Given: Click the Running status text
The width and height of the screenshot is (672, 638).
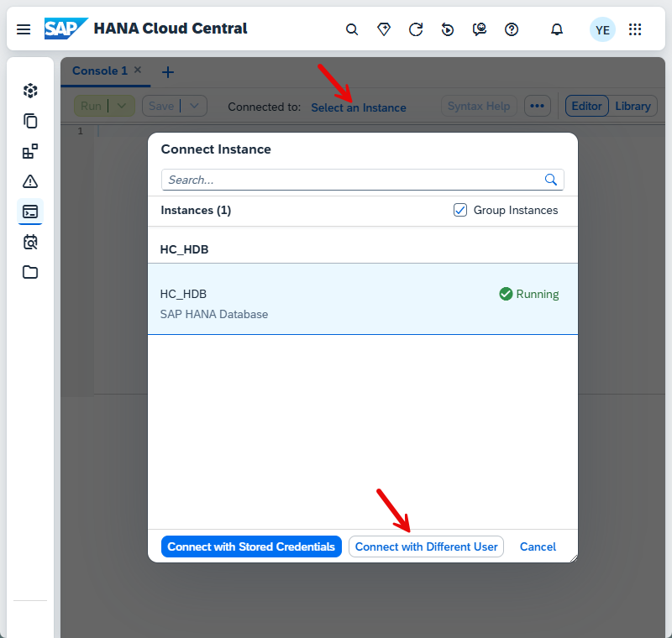Looking at the screenshot, I should click(x=537, y=294).
